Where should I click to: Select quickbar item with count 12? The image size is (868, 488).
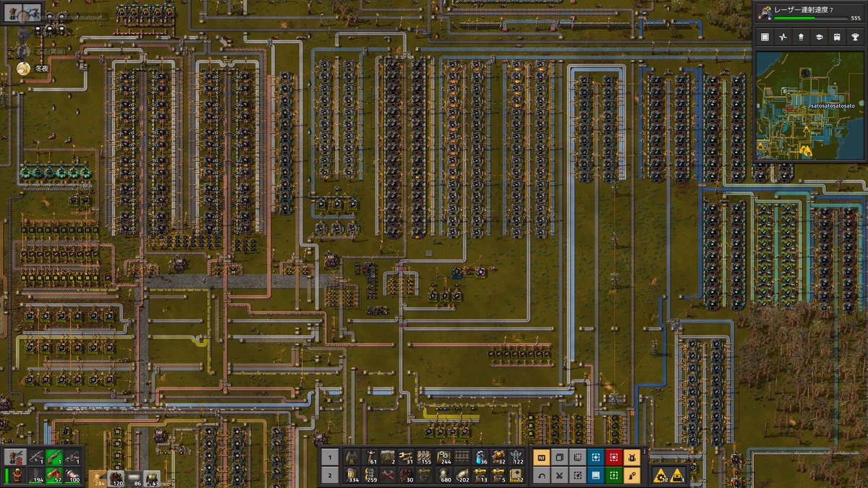[x=518, y=475]
